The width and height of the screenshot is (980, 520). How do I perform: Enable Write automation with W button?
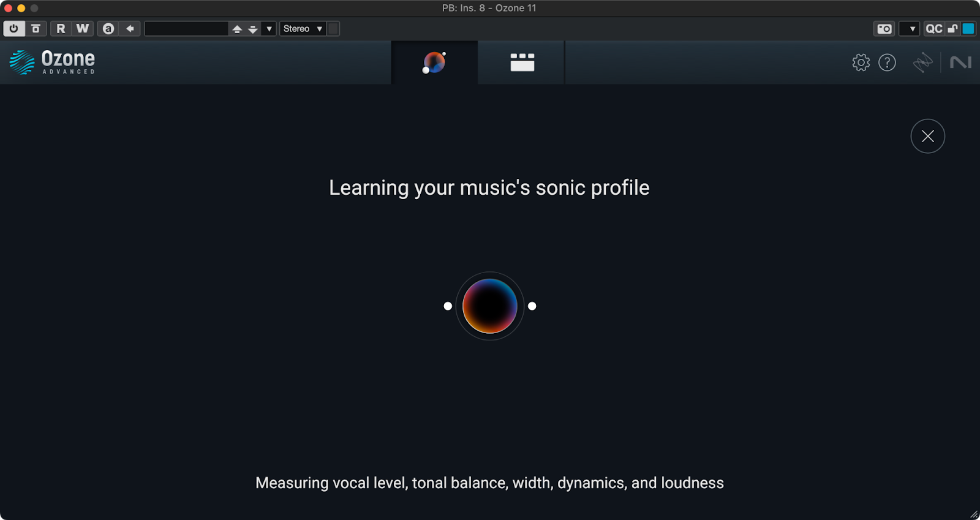click(82, 29)
